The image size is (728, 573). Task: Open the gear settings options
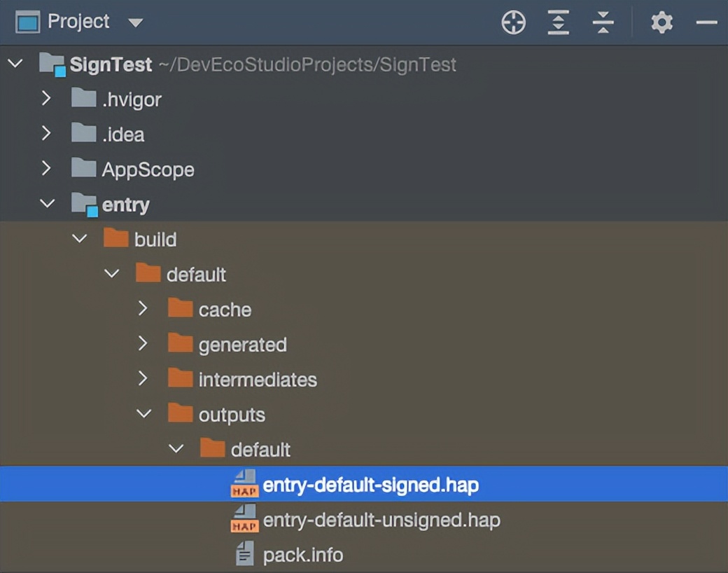[661, 23]
